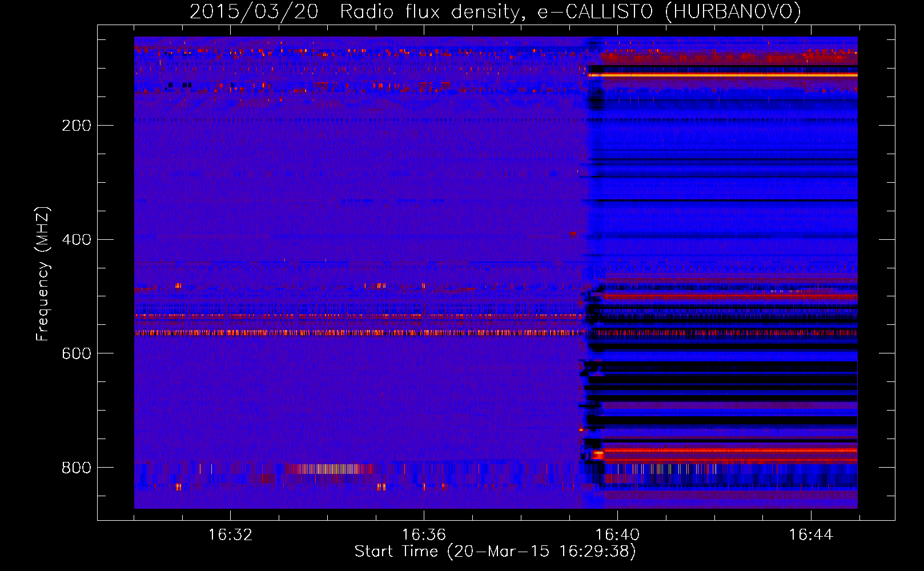Image resolution: width=924 pixels, height=571 pixels.
Task: Click the 600 frequency tick label
Action: (77, 354)
